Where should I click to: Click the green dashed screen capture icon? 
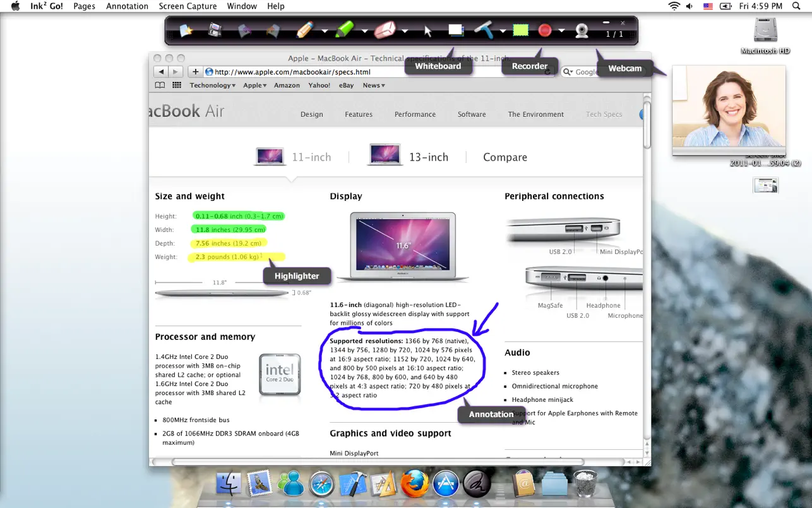point(520,30)
